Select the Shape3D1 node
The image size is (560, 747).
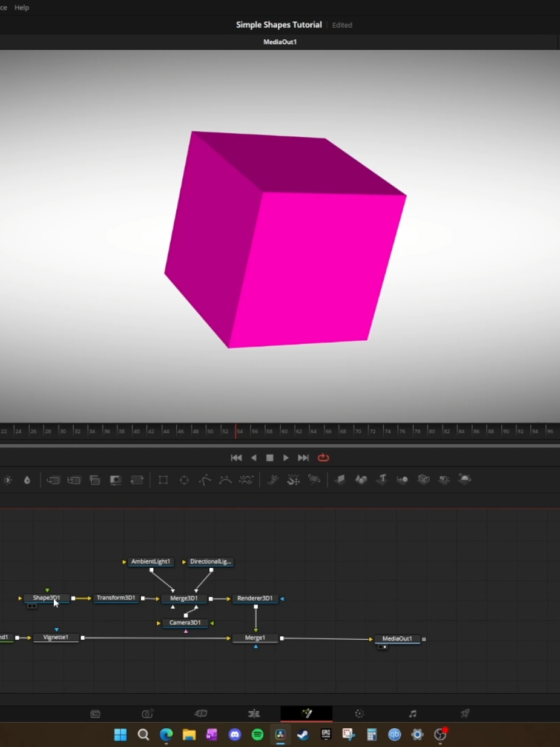(47, 598)
